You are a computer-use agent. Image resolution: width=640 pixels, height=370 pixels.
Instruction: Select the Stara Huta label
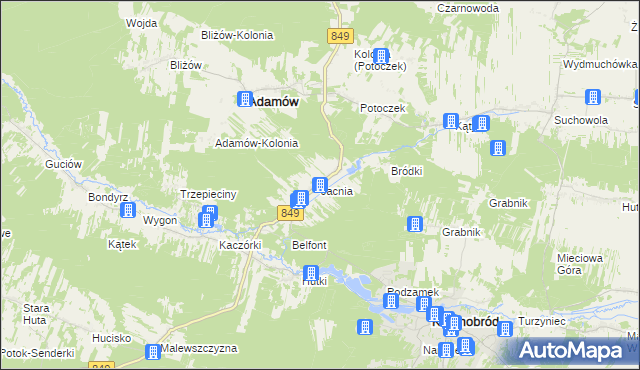36,314
